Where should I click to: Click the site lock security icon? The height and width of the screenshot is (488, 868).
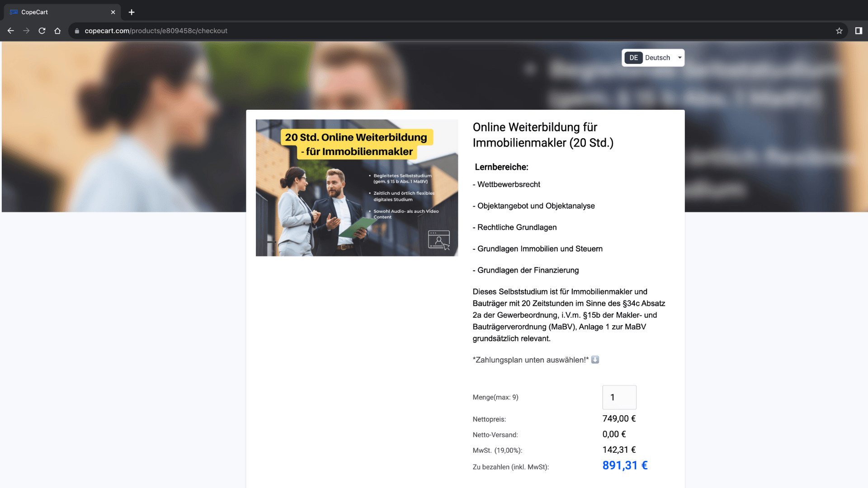pos(77,31)
